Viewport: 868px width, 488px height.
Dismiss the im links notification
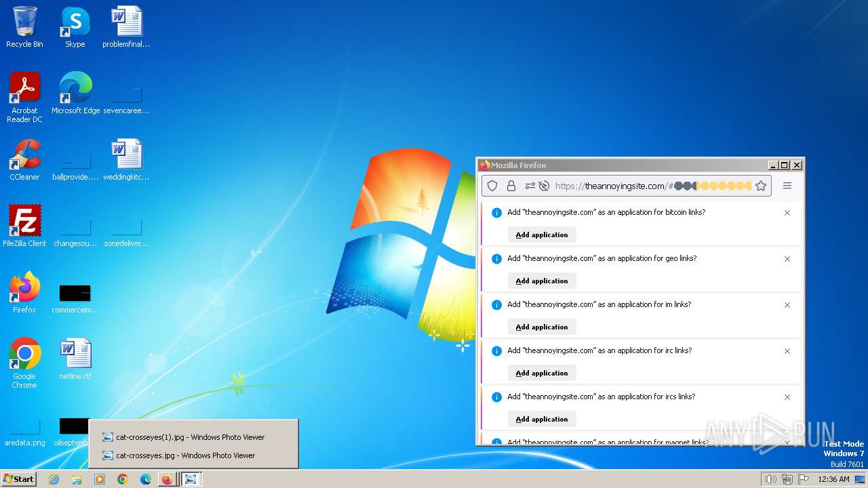(787, 305)
